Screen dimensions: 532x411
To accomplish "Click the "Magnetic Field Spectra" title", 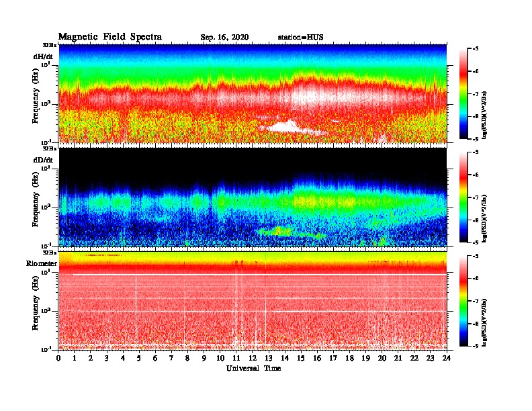I will (110, 37).
